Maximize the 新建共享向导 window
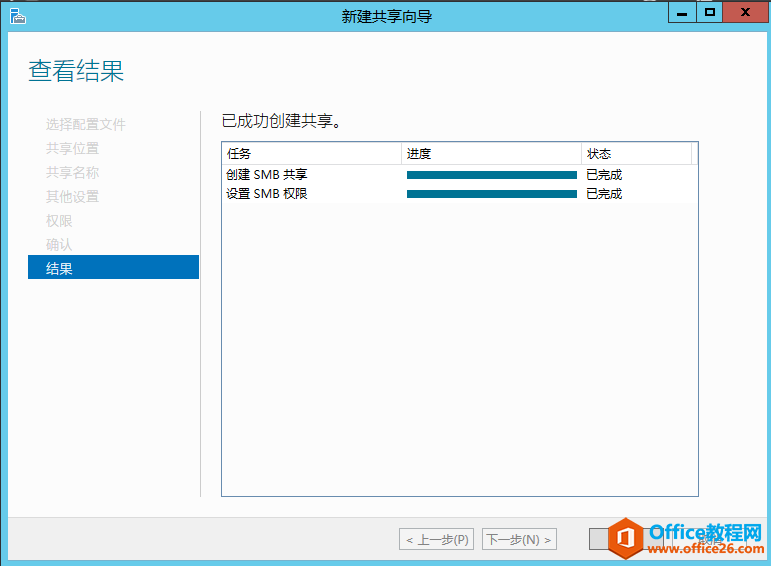 [x=710, y=13]
